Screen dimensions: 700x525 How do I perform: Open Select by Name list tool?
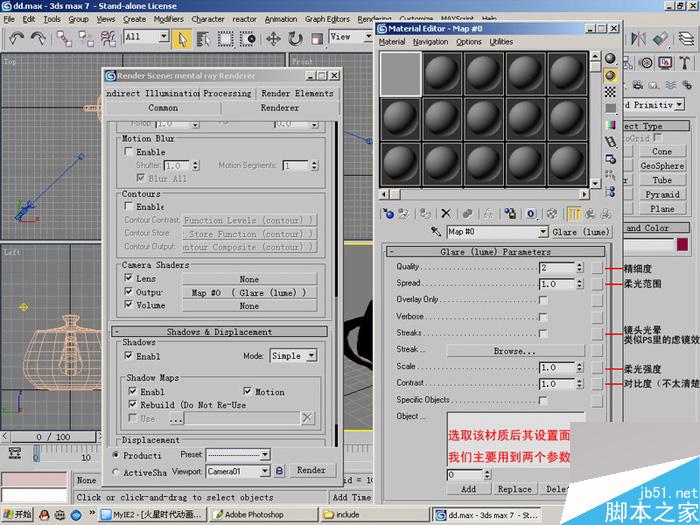tap(204, 39)
